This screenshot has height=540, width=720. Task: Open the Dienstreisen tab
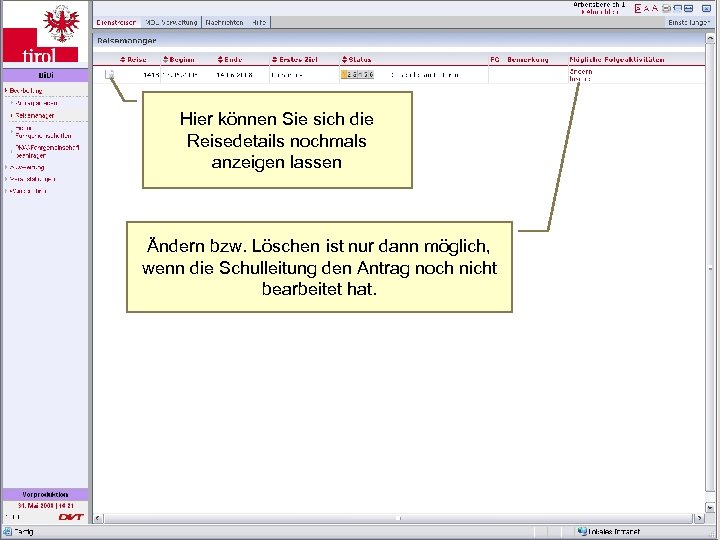(x=116, y=22)
